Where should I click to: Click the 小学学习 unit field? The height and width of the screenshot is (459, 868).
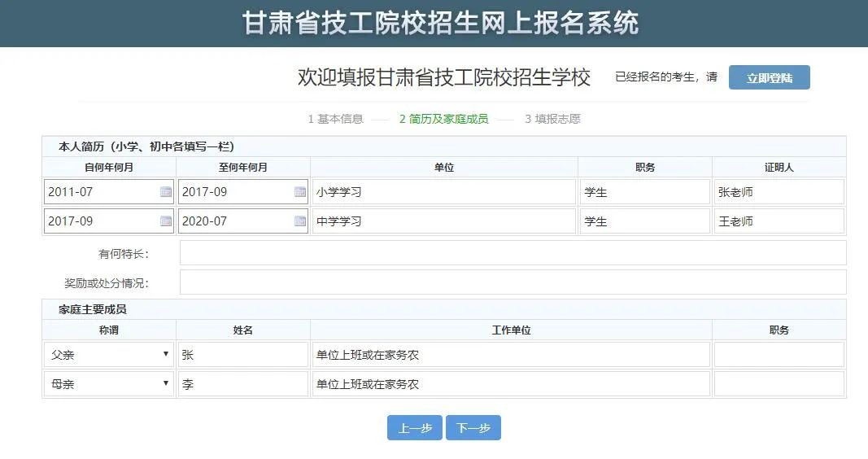point(443,192)
